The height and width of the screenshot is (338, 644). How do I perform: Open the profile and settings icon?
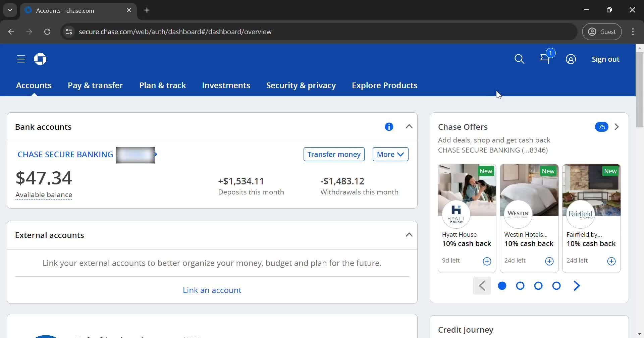[x=571, y=59]
